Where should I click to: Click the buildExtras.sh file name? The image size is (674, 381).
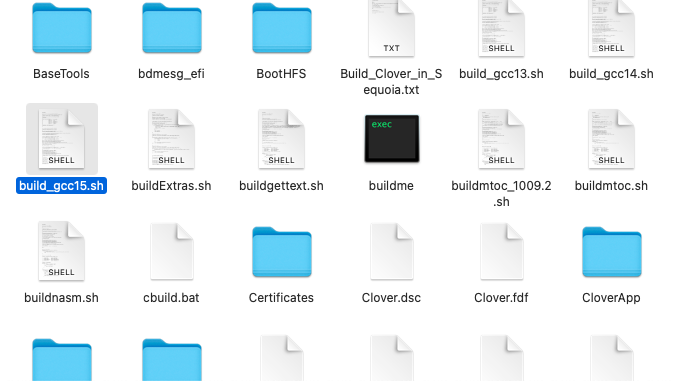tap(172, 186)
